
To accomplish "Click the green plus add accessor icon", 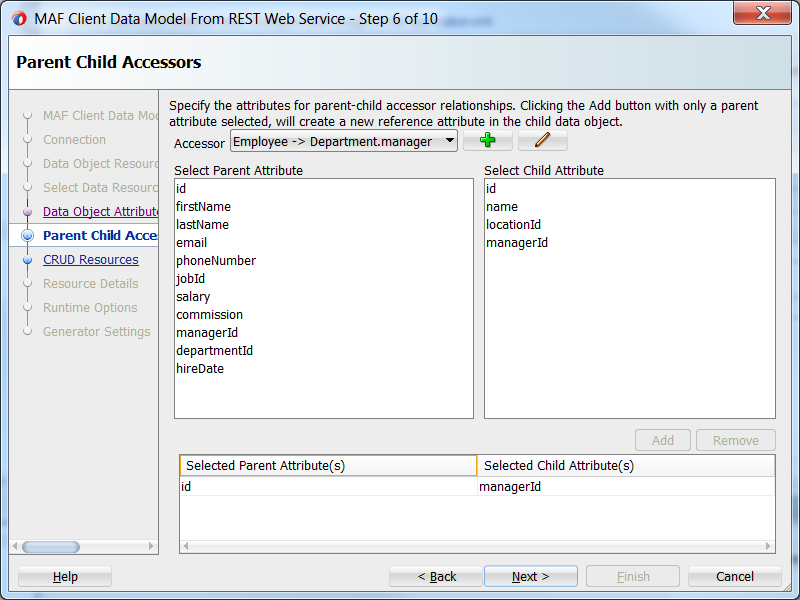I will tap(488, 140).
